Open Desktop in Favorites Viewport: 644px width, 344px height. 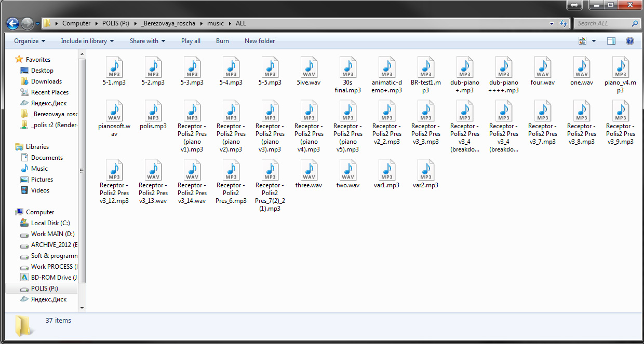(42, 71)
